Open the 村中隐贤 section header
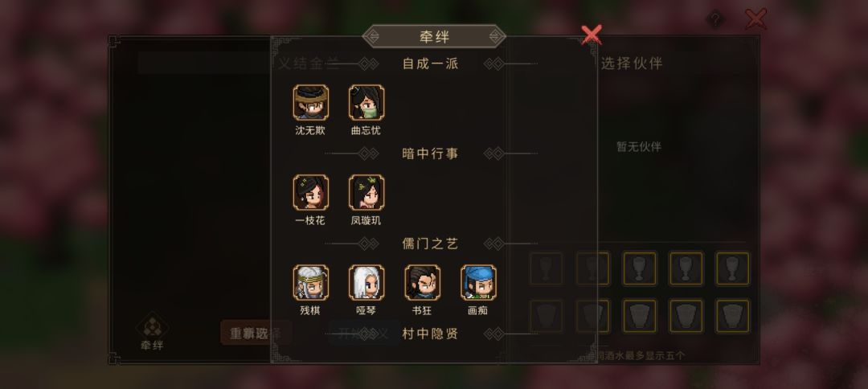This screenshot has width=868, height=389. pos(430,334)
